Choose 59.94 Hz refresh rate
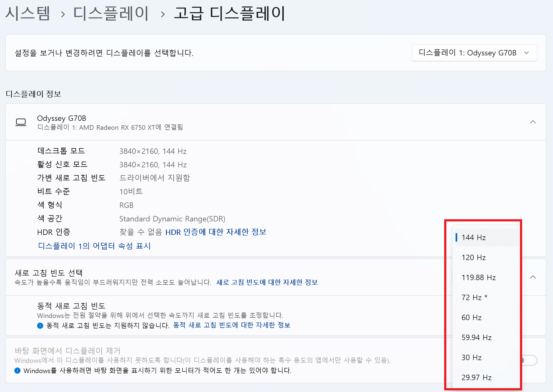The width and height of the screenshot is (553, 392). tap(487, 337)
